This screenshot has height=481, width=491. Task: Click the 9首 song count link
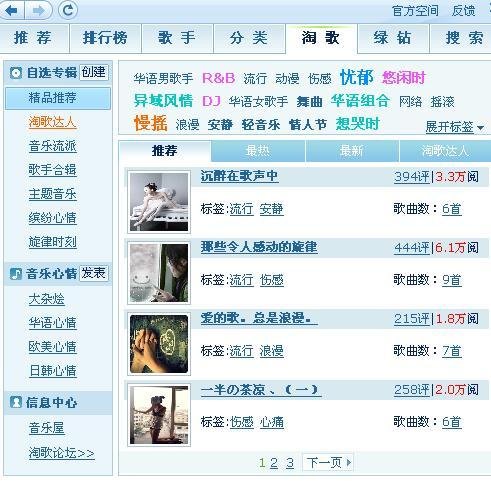click(x=452, y=280)
